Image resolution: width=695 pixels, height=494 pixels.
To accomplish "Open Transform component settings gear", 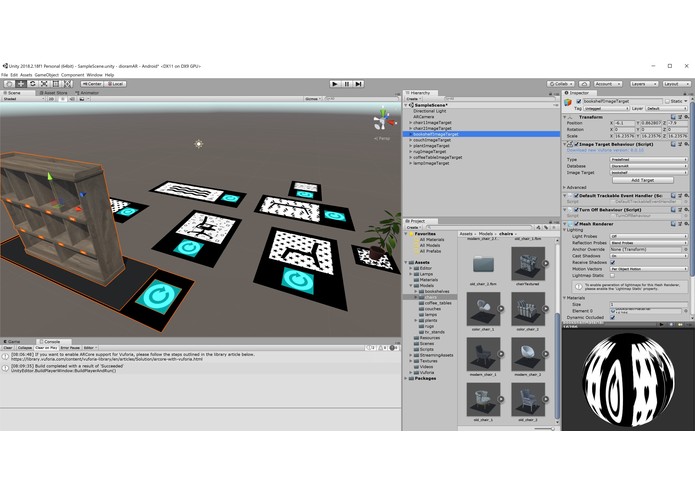I will coord(686,117).
